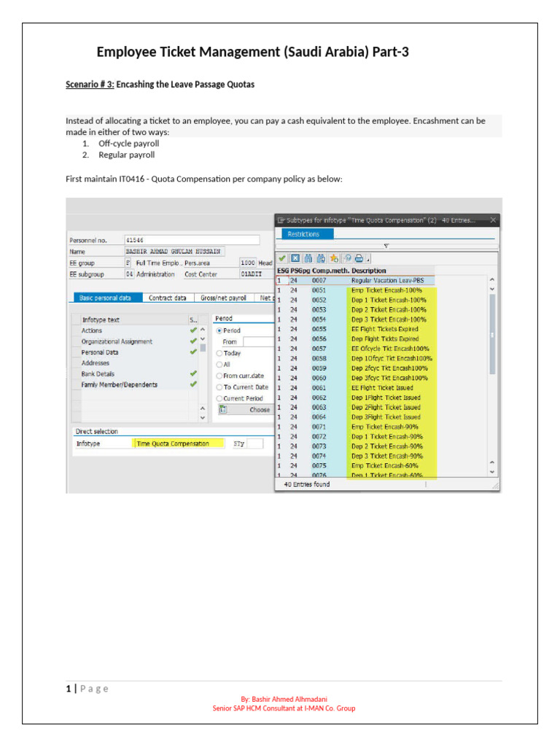Add to personal value list star icon
This screenshot has height=747, width=560.
tap(334, 258)
